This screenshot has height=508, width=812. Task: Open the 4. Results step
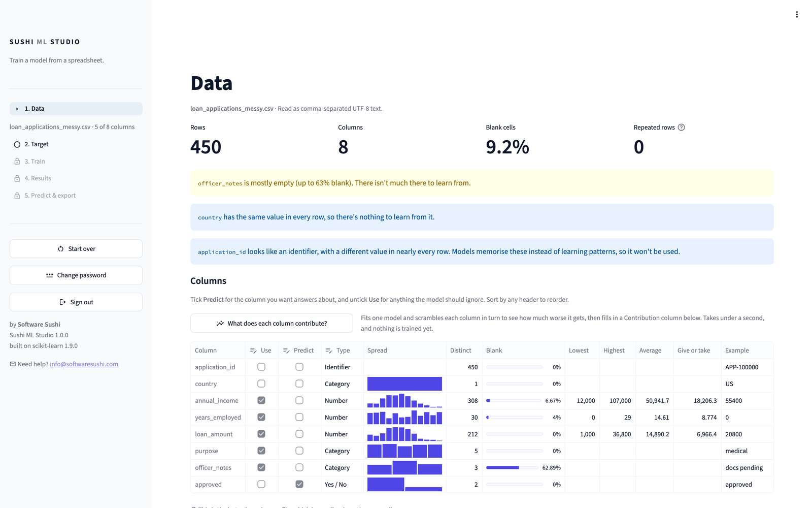(76, 178)
